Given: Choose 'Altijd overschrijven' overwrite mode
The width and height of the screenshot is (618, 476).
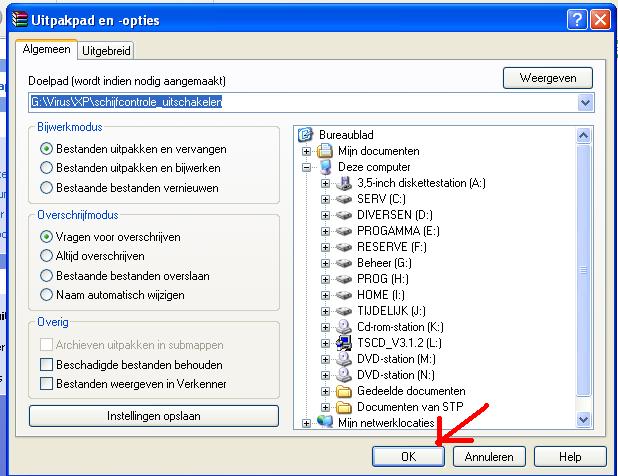Looking at the screenshot, I should point(47,256).
